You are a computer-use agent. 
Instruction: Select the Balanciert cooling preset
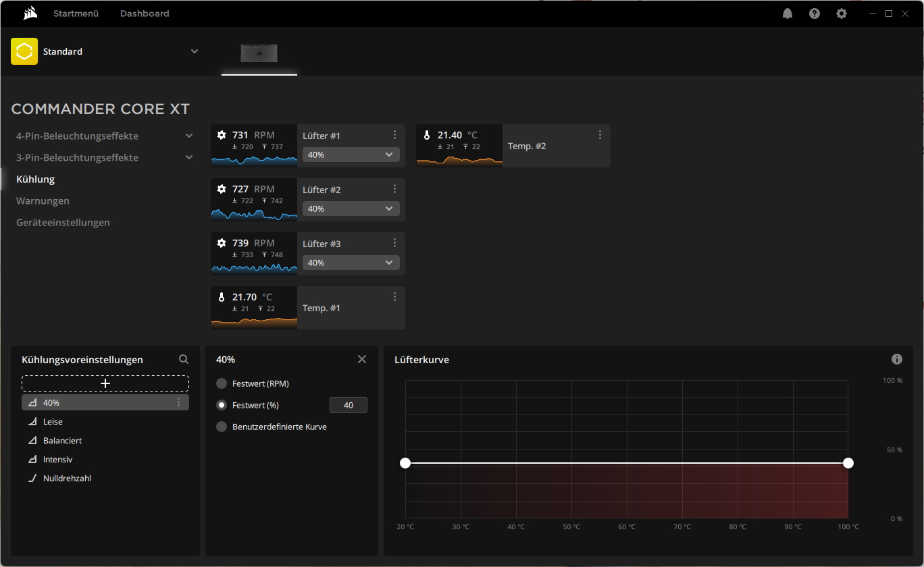[105, 440]
